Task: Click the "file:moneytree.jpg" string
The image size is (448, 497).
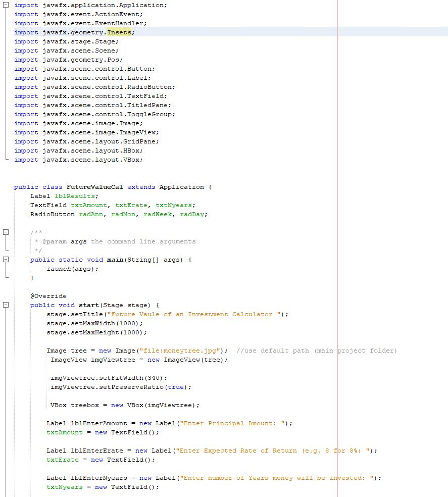Action: point(180,351)
